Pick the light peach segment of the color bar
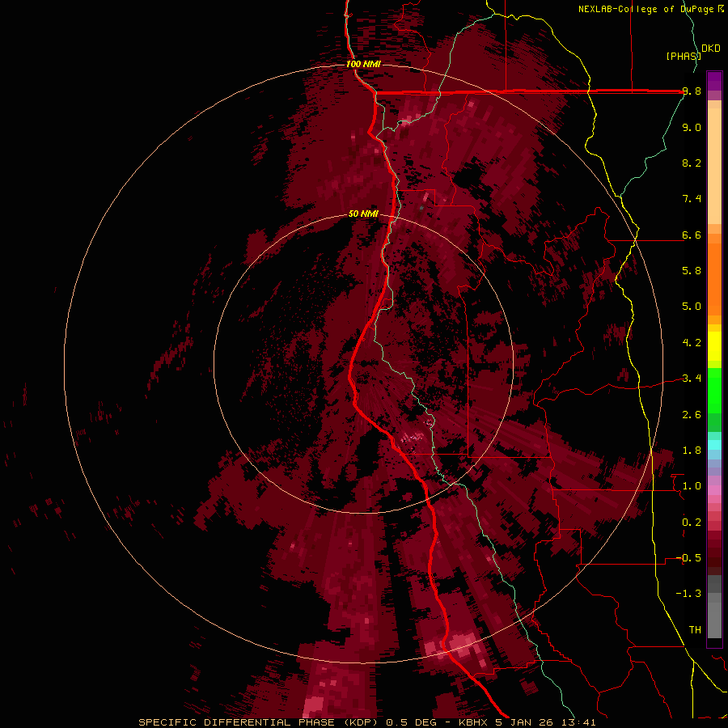728x728 pixels. tap(714, 167)
